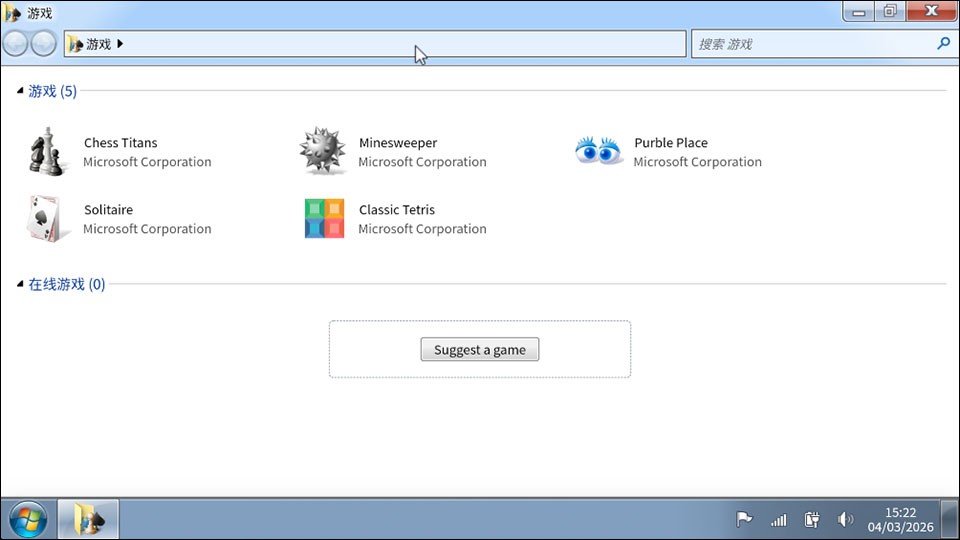Collapse the 游戏 (5) group triangle
This screenshot has width=960, height=540.
pyautogui.click(x=20, y=91)
